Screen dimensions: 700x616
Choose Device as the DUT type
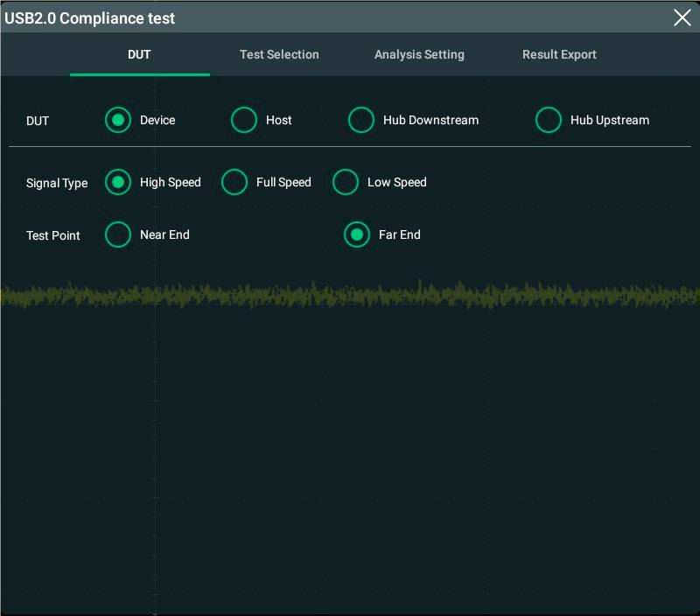(118, 120)
